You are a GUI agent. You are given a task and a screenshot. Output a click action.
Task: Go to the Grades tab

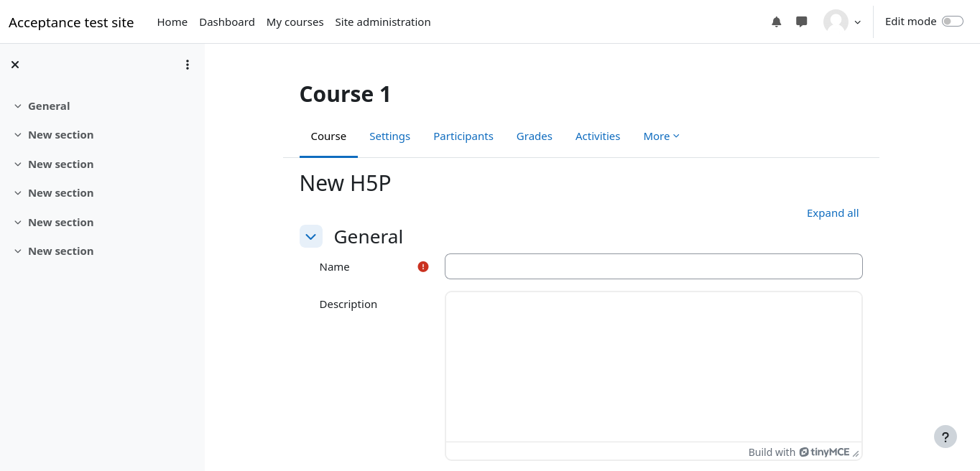pyautogui.click(x=534, y=136)
